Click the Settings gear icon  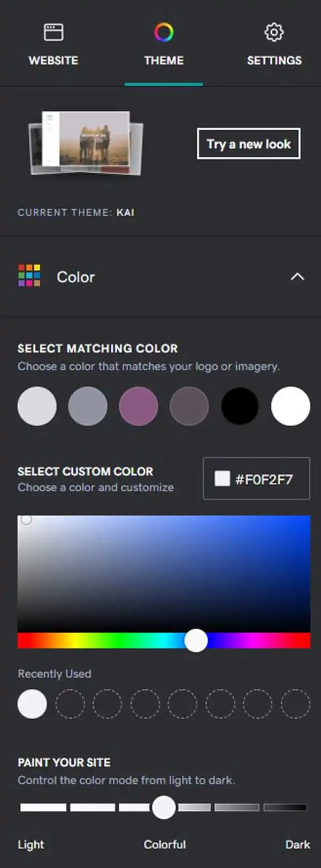pos(274,32)
